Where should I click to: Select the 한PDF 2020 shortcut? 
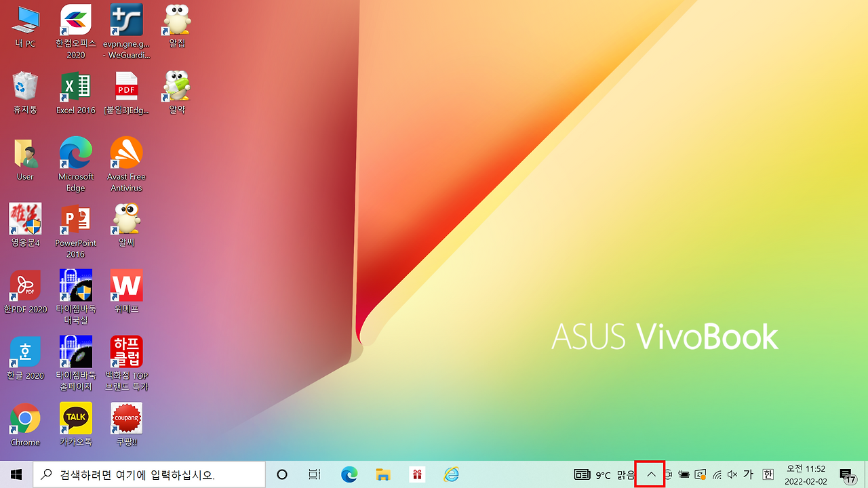(25, 292)
